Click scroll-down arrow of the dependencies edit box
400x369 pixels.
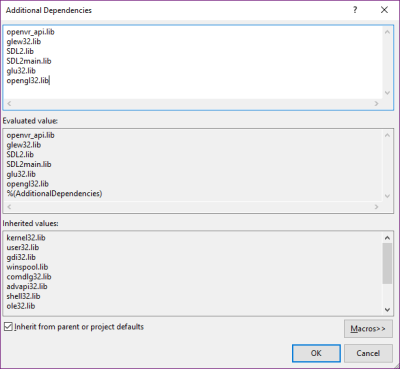click(x=387, y=93)
